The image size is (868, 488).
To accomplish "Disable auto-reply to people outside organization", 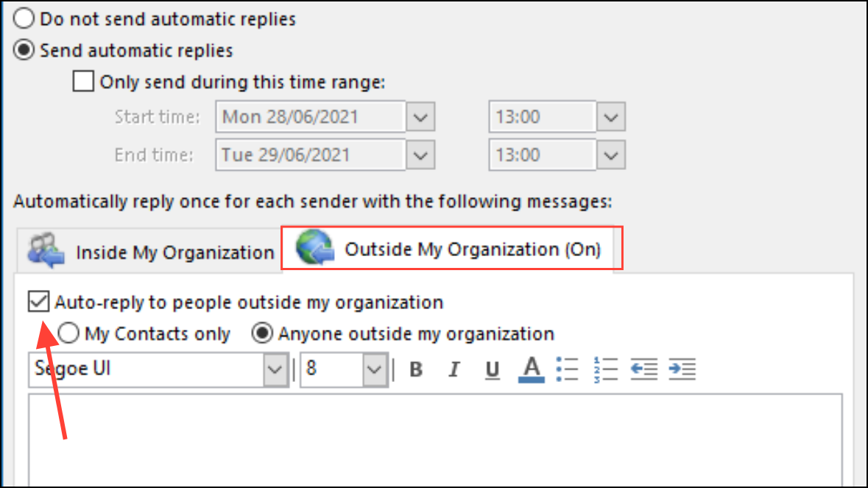I will 37,302.
